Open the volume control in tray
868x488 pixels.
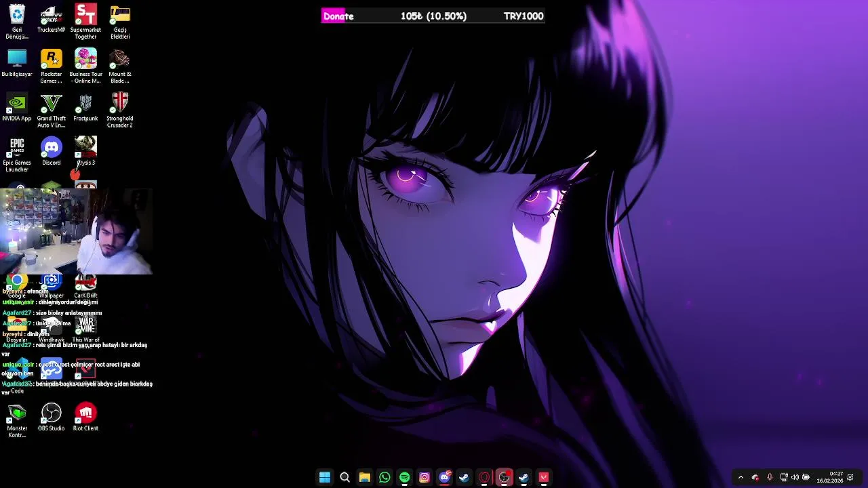pyautogui.click(x=795, y=477)
